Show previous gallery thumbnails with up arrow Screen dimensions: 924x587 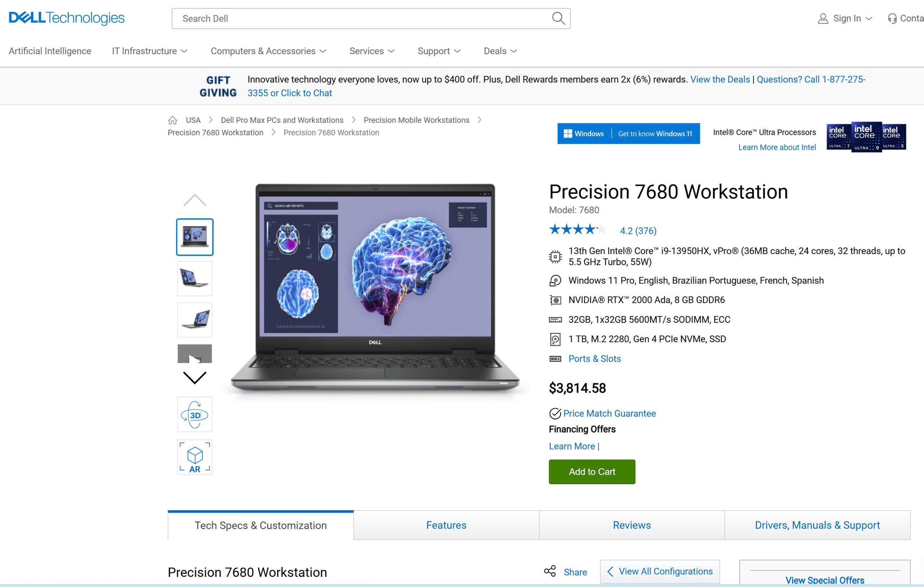tap(195, 200)
